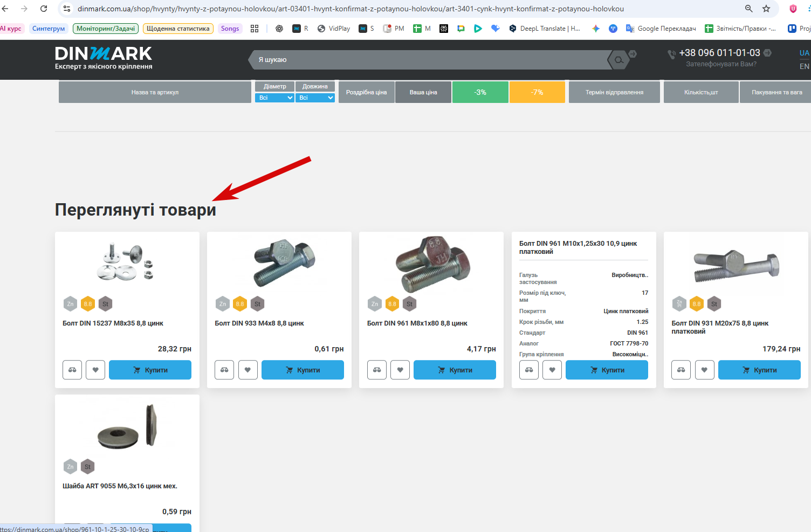Open the VidPlay bookmark

[334, 29]
